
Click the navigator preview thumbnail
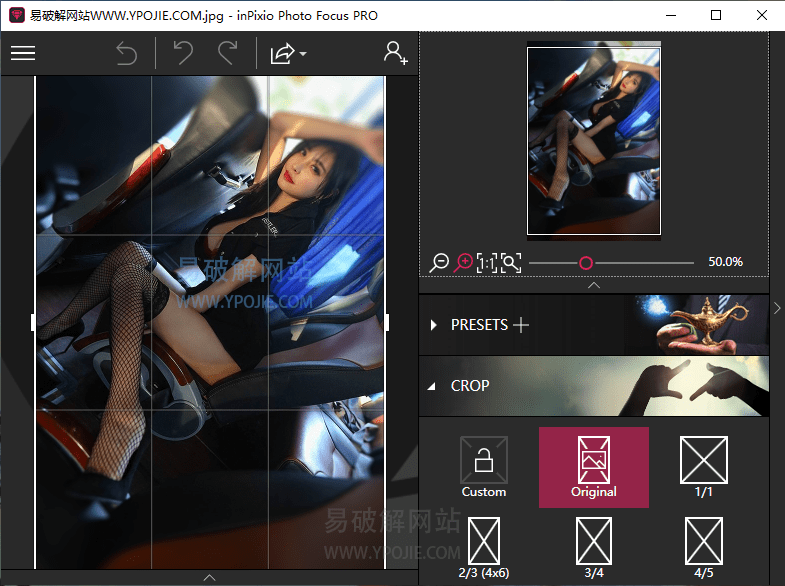[594, 141]
